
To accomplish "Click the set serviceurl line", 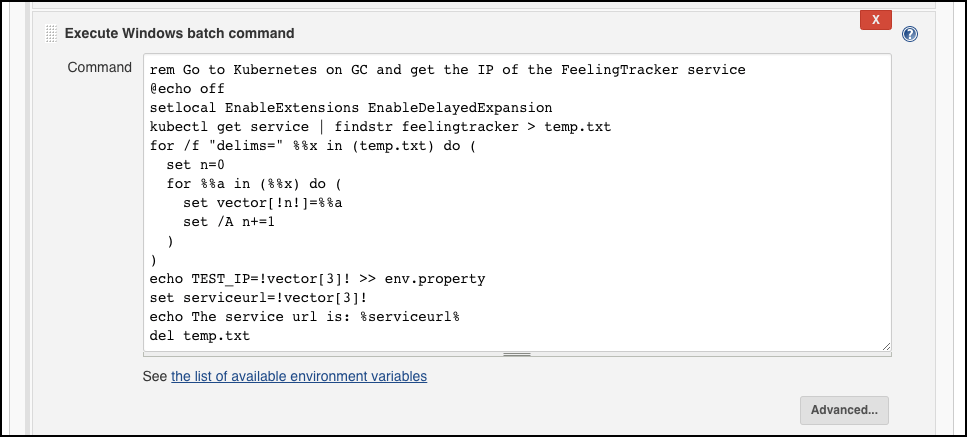I will coord(259,298).
